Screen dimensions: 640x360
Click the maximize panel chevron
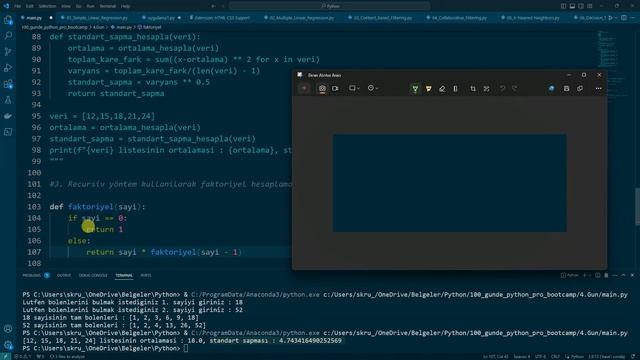pyautogui.click(x=623, y=276)
